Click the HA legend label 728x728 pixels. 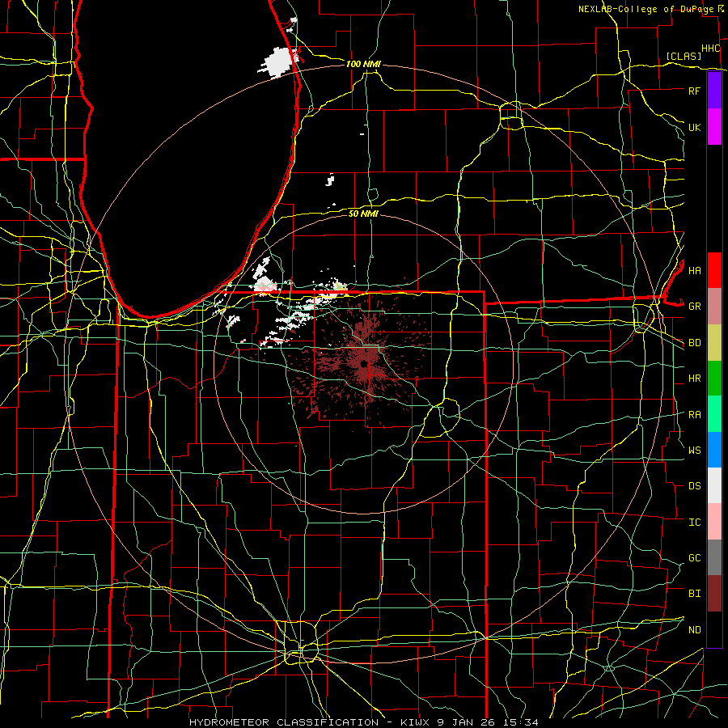coord(694,270)
